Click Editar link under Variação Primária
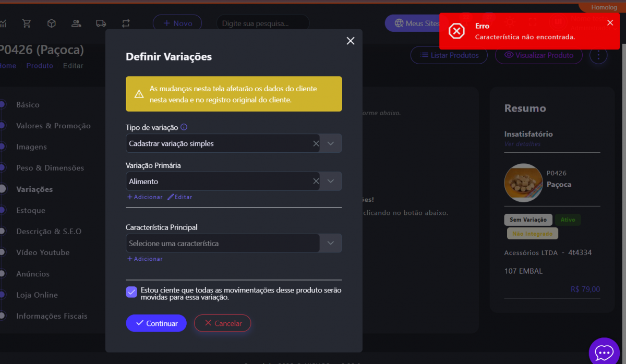 click(179, 197)
